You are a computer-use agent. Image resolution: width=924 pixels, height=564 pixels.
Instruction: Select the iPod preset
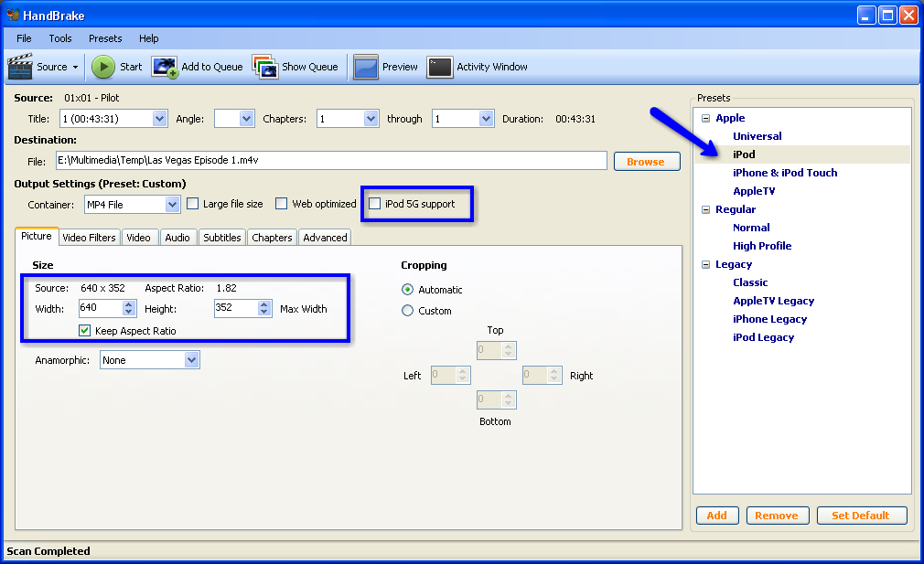[744, 154]
